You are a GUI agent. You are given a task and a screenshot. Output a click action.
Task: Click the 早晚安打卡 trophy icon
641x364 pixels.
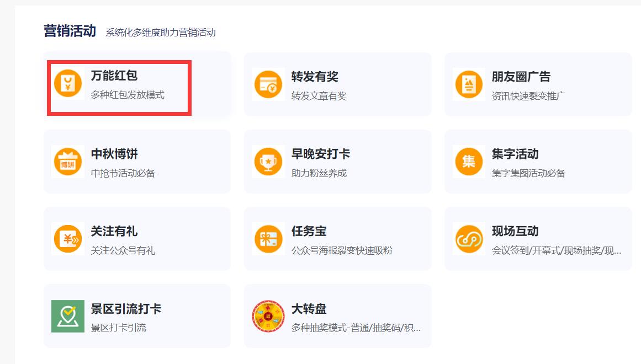[268, 162]
